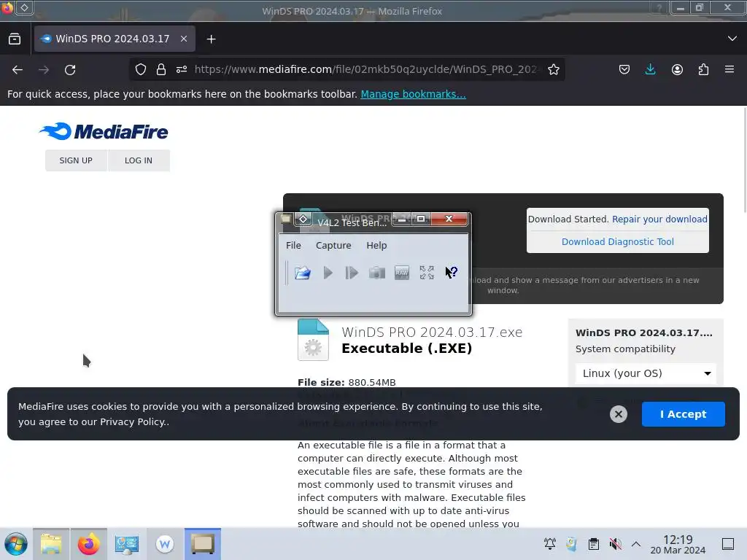Open the File menu in V4L2 Test Bench
The height and width of the screenshot is (560, 747).
click(293, 245)
